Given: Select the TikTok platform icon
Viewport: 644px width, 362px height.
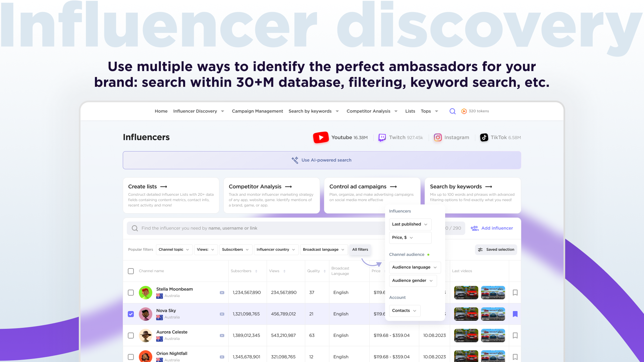Looking at the screenshot, I should coord(484,137).
